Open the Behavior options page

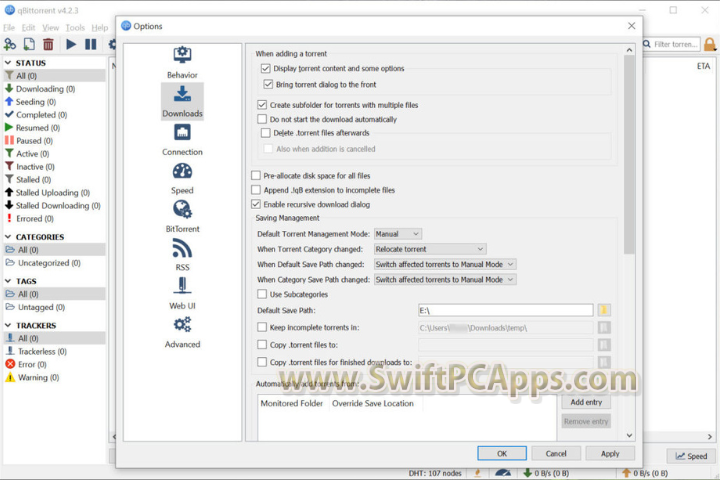182,62
